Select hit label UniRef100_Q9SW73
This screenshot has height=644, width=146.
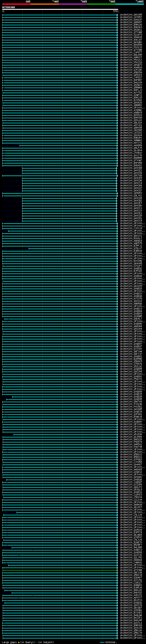131,65
